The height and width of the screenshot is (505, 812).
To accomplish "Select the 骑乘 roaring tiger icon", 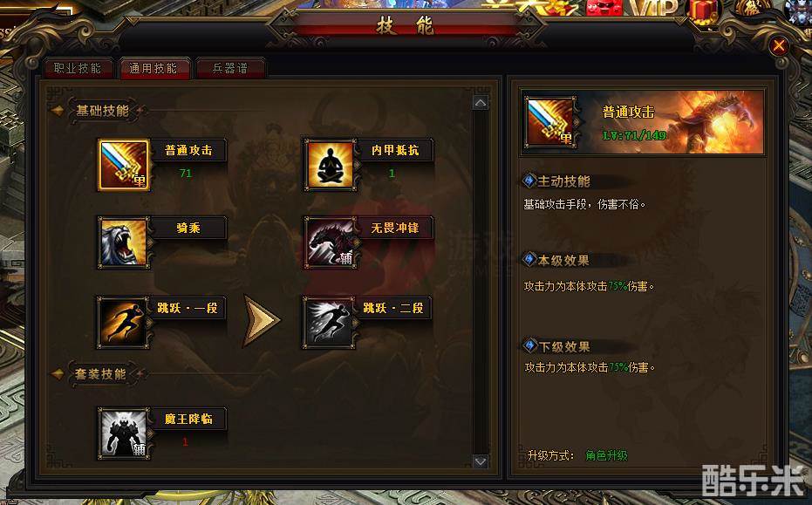I will tap(124, 242).
